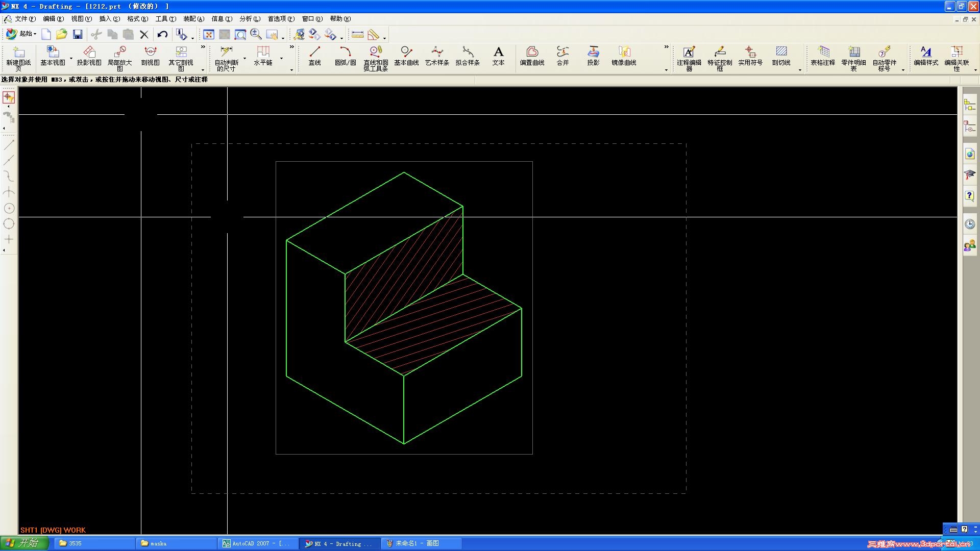Screen dimensions: 980x551
Task: Open Lines and Arcs toolbar (直线和圆弧工具条)
Action: point(376,58)
